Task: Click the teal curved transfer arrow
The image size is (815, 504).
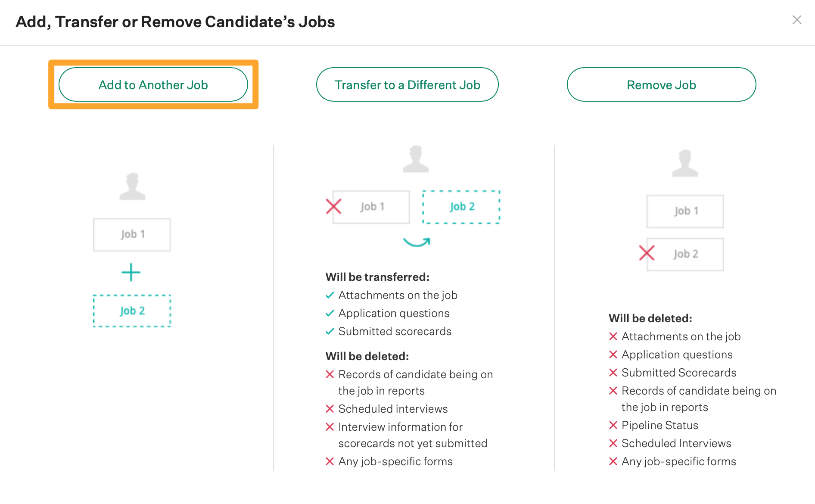Action: coord(417,242)
